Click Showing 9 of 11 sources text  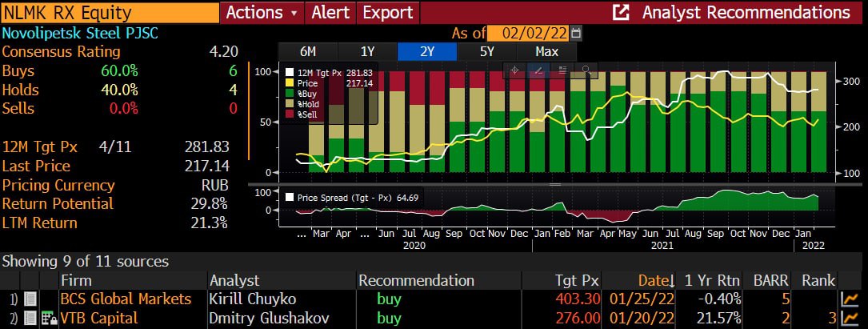(x=86, y=261)
